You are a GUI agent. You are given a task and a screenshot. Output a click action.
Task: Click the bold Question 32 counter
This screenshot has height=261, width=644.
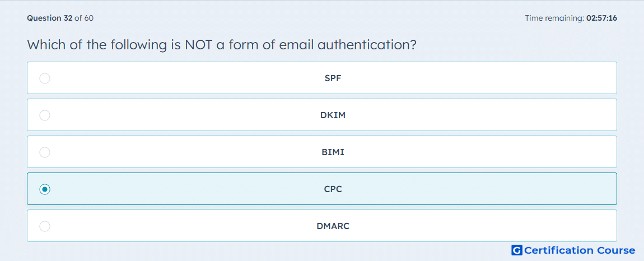pos(49,18)
